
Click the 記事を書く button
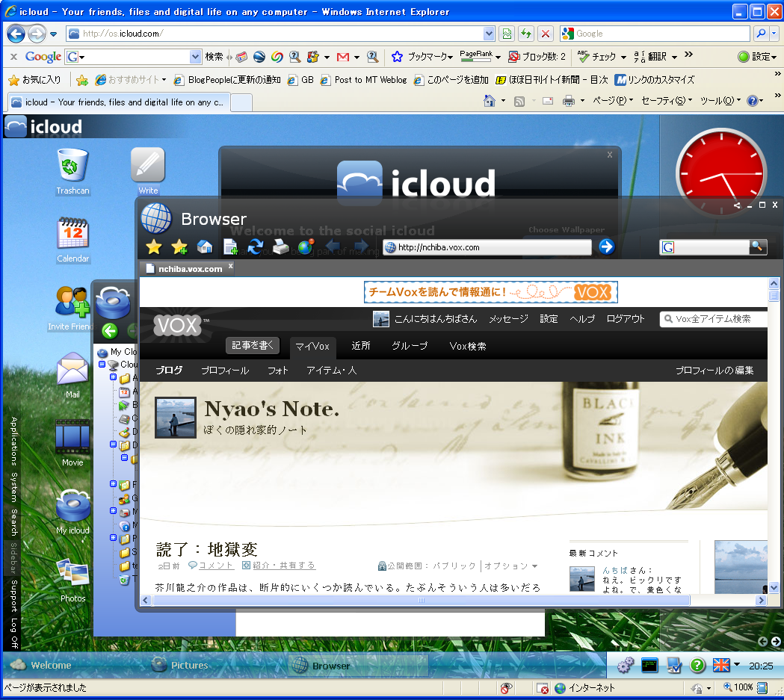click(x=253, y=345)
